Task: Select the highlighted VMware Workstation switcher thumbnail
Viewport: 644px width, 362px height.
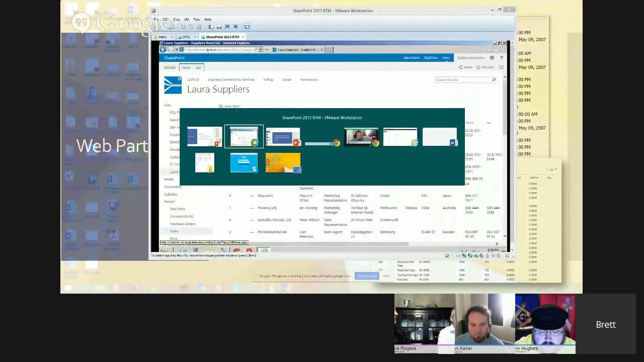Action: (244, 137)
